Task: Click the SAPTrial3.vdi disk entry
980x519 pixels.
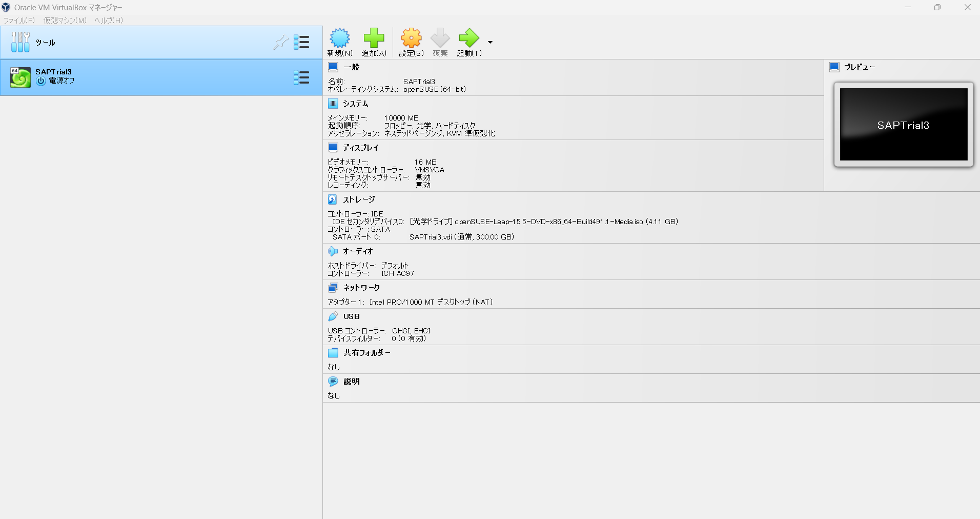Action: pyautogui.click(x=462, y=237)
